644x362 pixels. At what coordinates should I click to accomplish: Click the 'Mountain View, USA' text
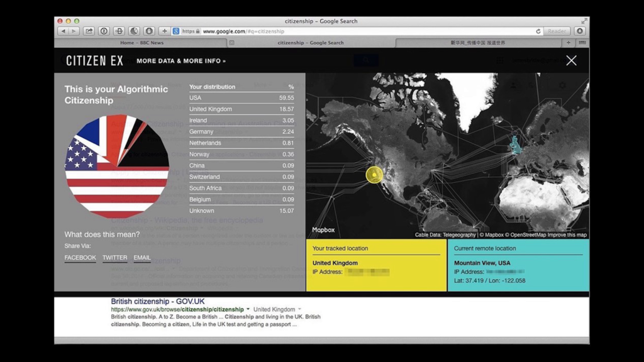coord(482,263)
